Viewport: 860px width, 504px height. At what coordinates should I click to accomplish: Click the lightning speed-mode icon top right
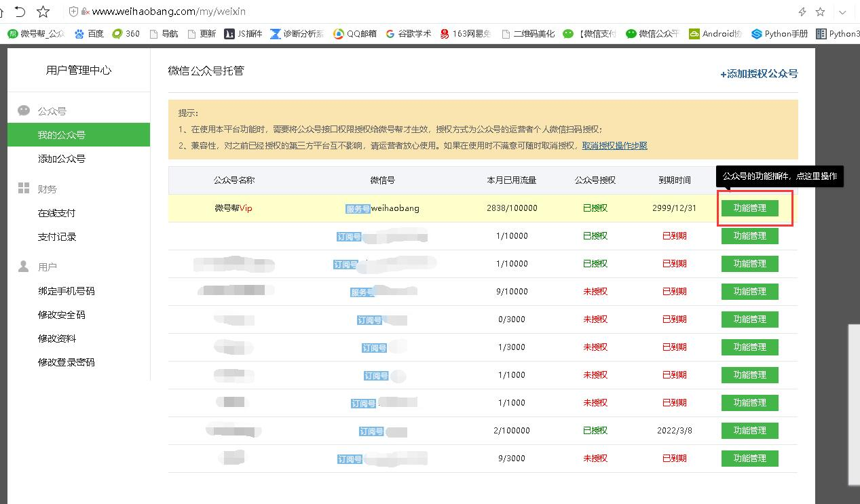(802, 12)
